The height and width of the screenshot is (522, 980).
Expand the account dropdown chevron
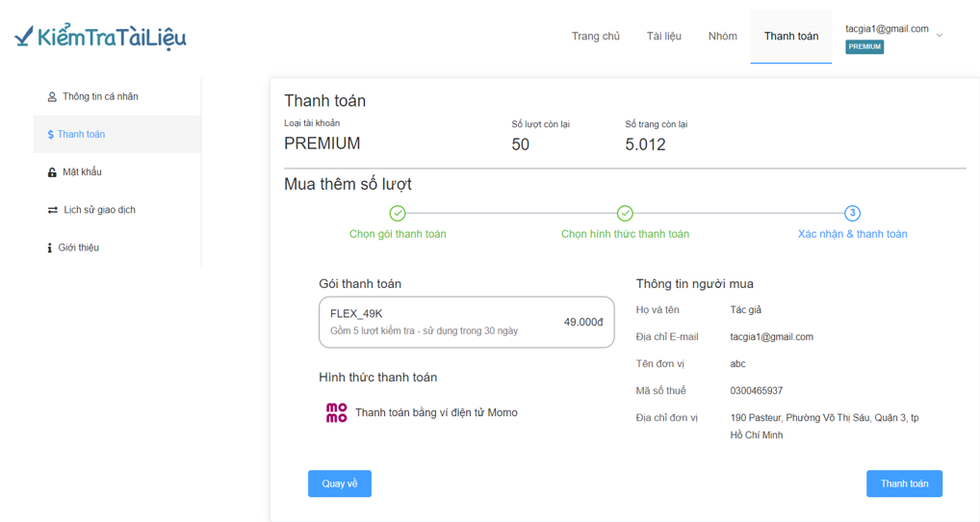[940, 36]
